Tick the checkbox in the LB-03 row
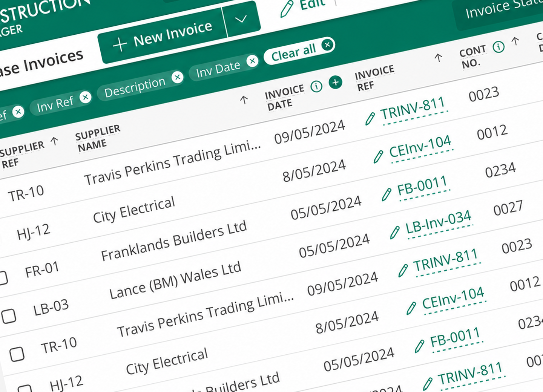543x392 pixels. pyautogui.click(x=9, y=316)
